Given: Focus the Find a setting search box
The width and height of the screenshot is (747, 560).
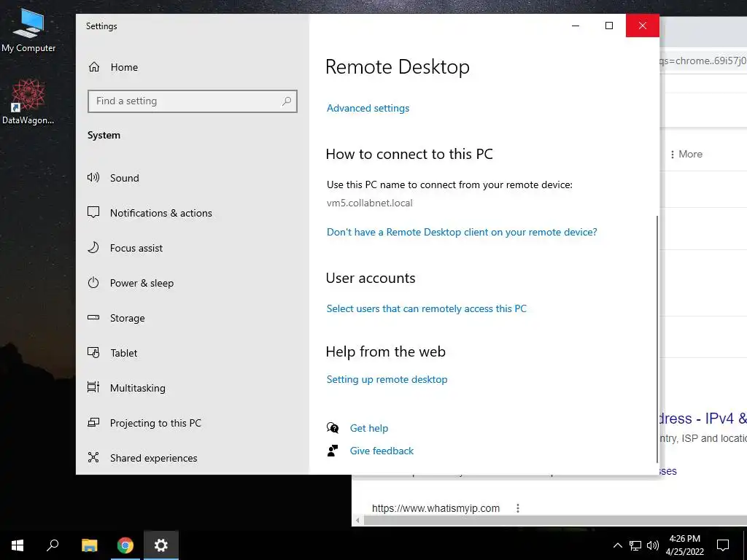Looking at the screenshot, I should [x=193, y=101].
